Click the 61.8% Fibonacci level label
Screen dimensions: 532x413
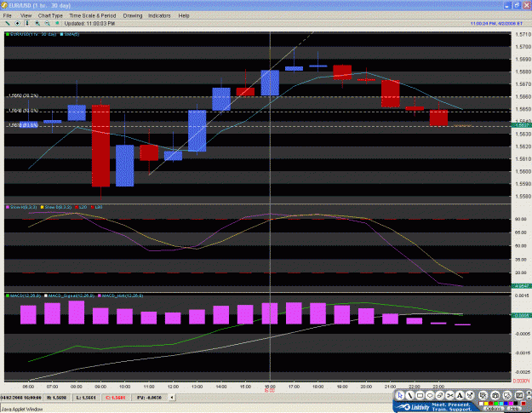pyautogui.click(x=24, y=125)
